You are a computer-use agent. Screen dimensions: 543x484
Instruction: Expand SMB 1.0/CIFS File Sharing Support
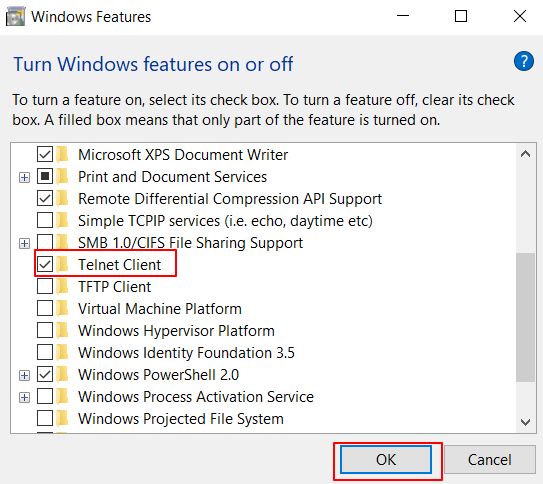tap(24, 243)
